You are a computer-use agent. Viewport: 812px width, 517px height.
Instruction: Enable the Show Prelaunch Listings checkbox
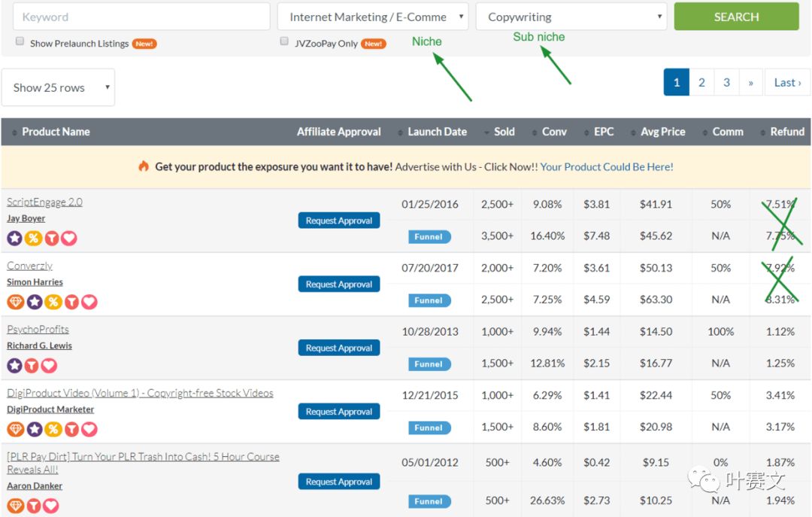coord(20,41)
